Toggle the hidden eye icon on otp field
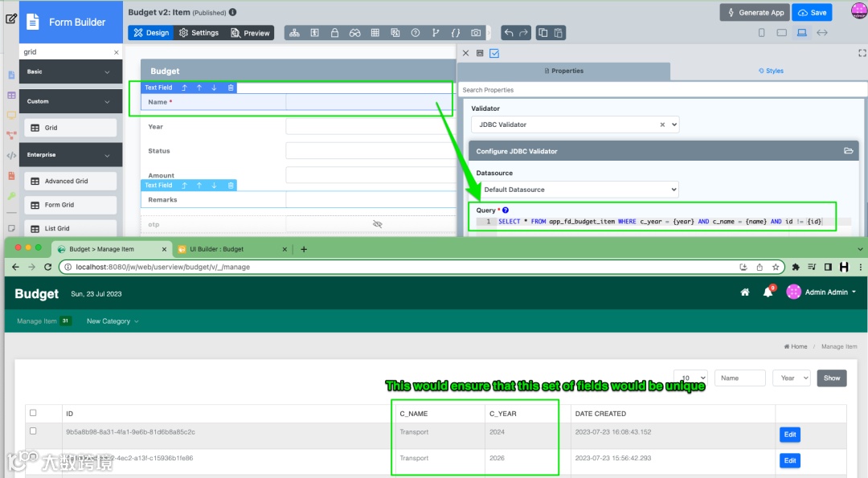 point(378,224)
